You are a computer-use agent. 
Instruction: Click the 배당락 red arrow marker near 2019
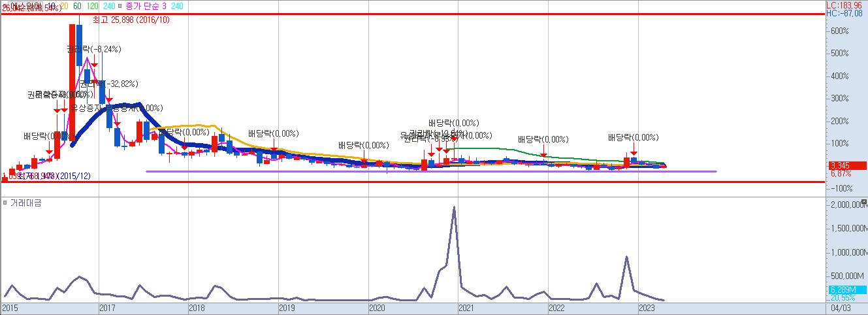274,150
